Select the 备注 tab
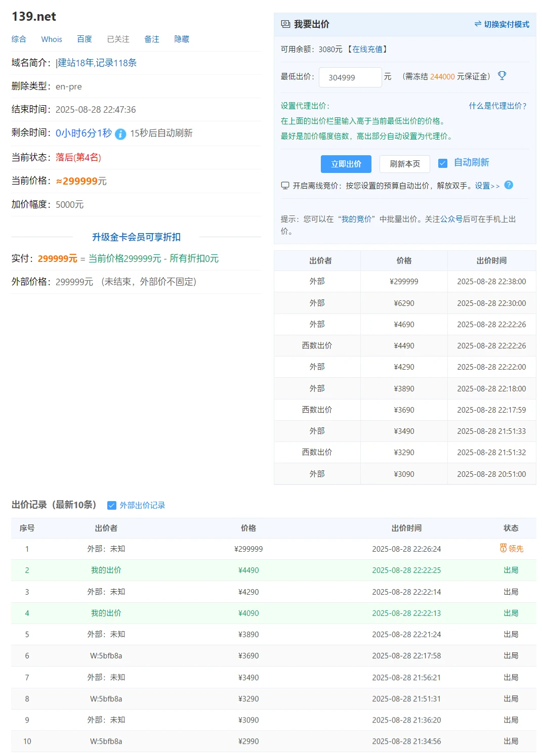This screenshot has height=756, width=542. click(x=152, y=39)
